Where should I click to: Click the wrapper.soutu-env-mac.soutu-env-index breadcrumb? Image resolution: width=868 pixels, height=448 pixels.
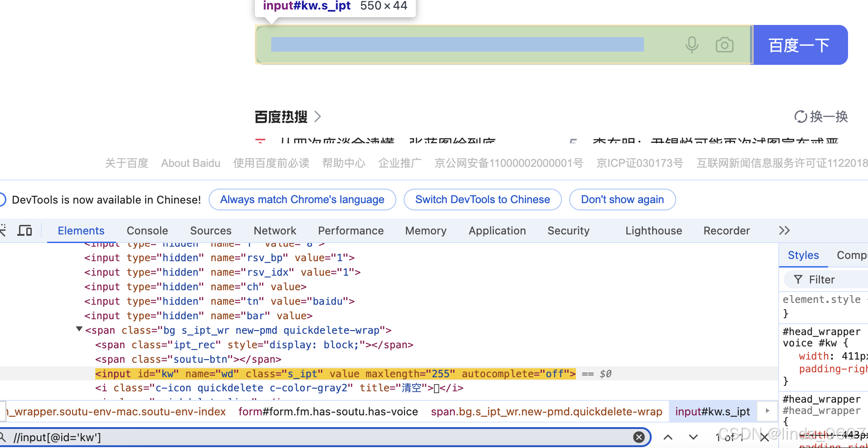pos(115,412)
